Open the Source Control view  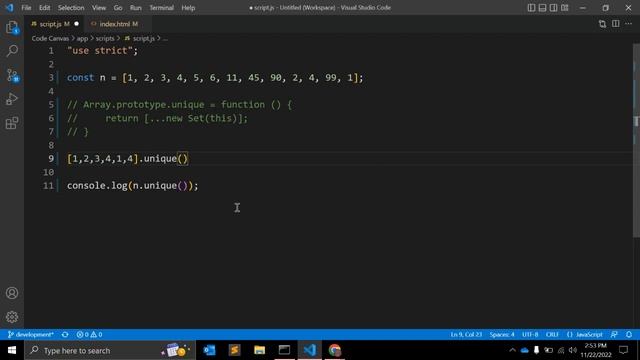pyautogui.click(x=12, y=76)
